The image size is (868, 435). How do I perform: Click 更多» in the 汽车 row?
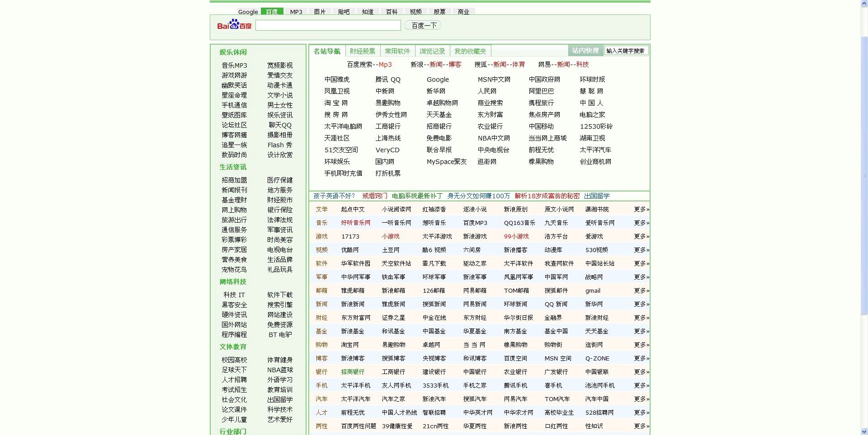click(x=642, y=399)
